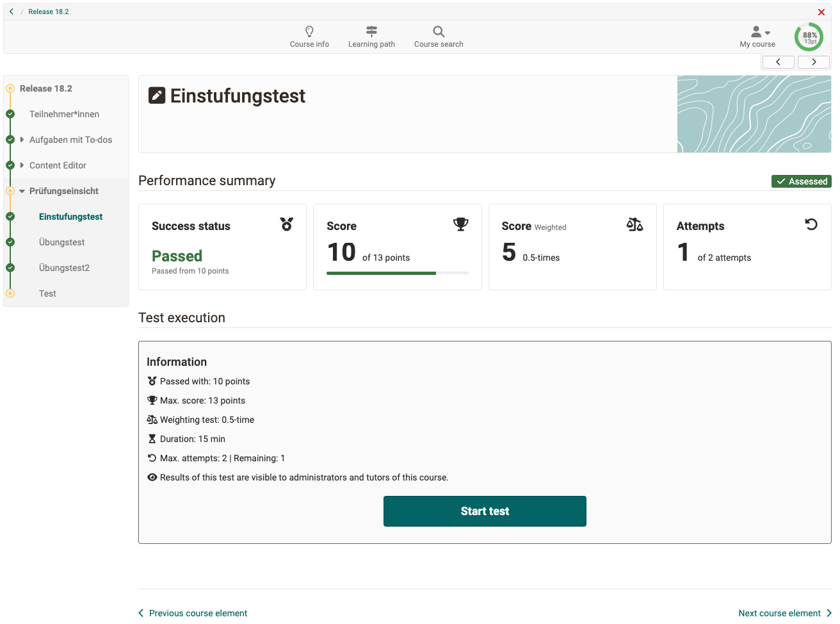Click the Release 18.2 breadcrumb
This screenshot has width=840, height=624.
point(49,11)
